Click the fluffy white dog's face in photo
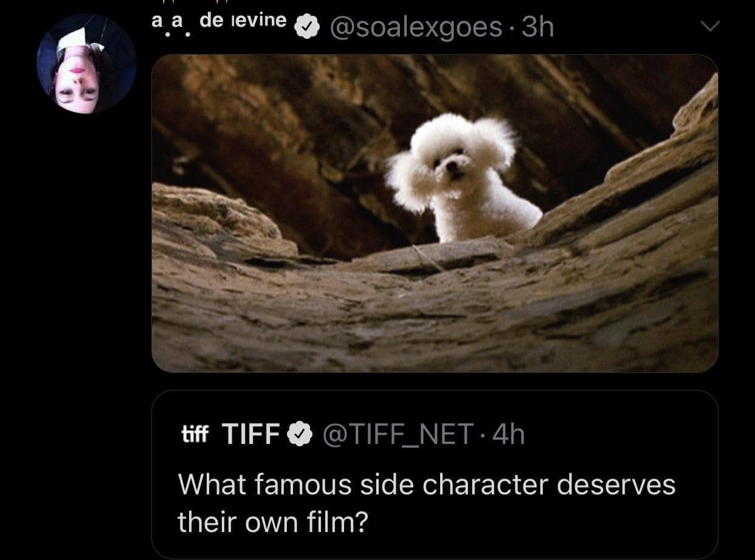Screen dimensions: 755x560 tap(451, 161)
